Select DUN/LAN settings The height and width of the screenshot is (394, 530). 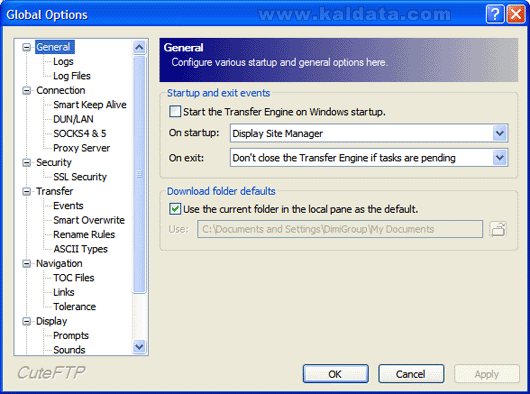click(x=73, y=119)
